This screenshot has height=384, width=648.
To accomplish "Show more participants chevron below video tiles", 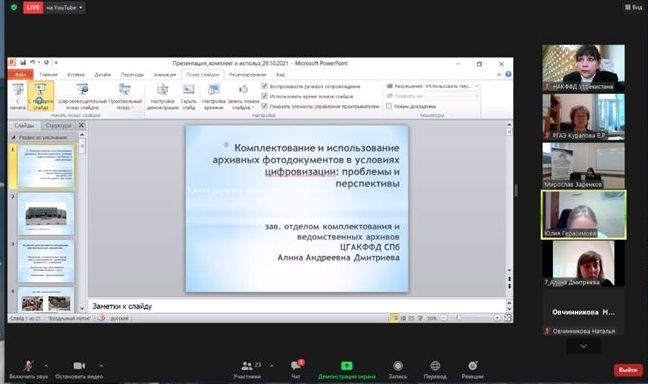I will [584, 346].
